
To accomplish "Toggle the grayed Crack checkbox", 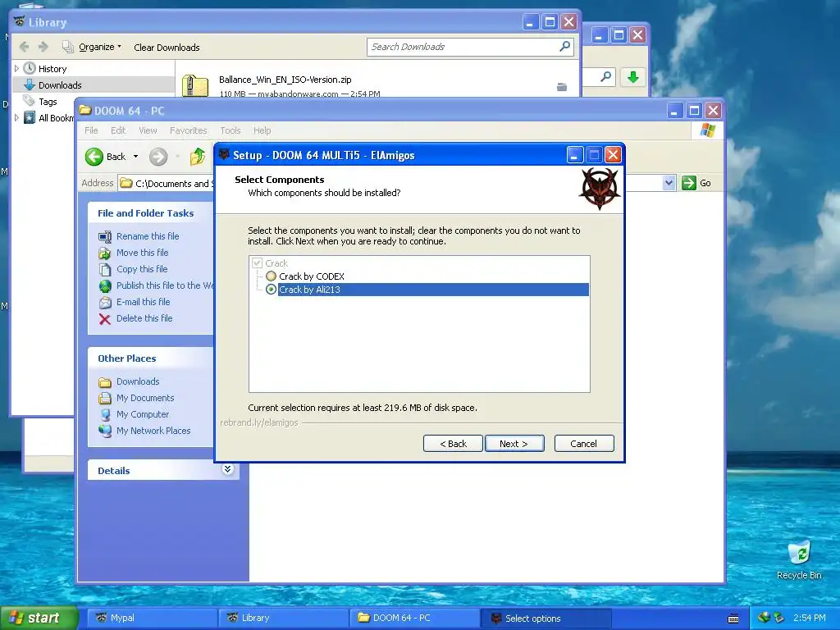I will click(x=257, y=263).
